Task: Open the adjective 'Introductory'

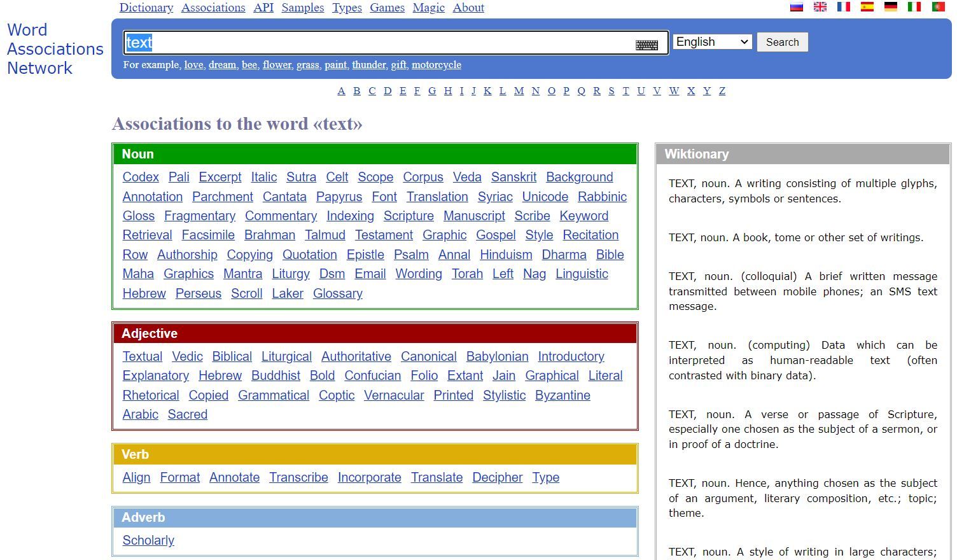Action: [571, 356]
